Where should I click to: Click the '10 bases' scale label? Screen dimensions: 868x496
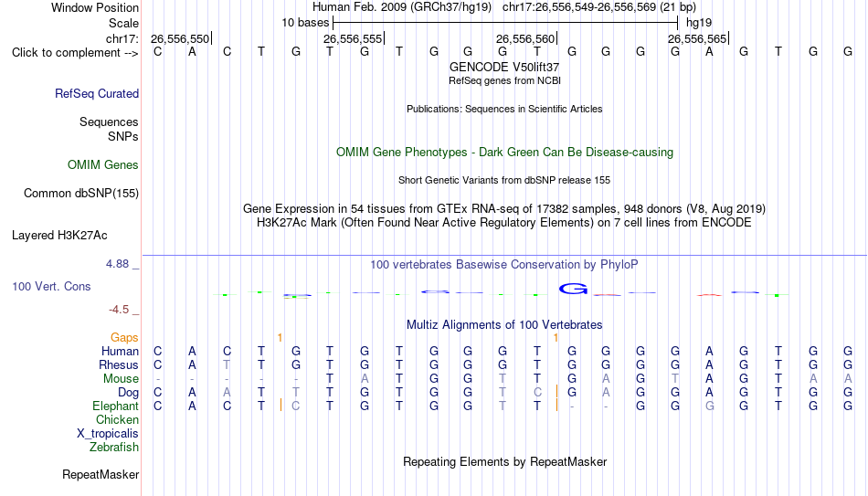pos(305,23)
